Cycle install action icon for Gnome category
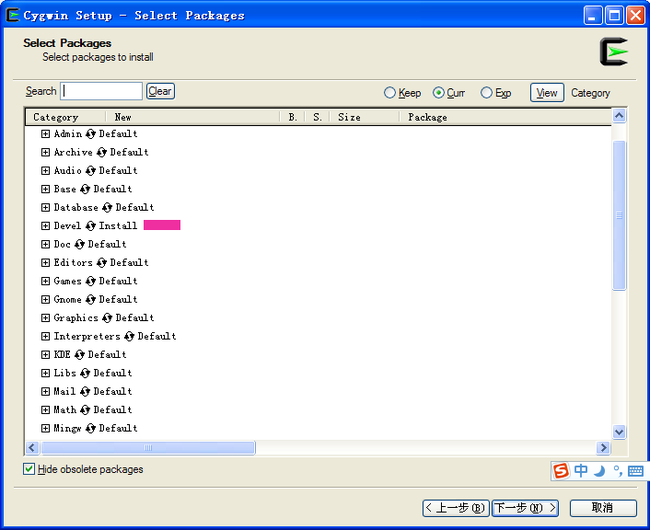This screenshot has width=650, height=530. coord(90,300)
